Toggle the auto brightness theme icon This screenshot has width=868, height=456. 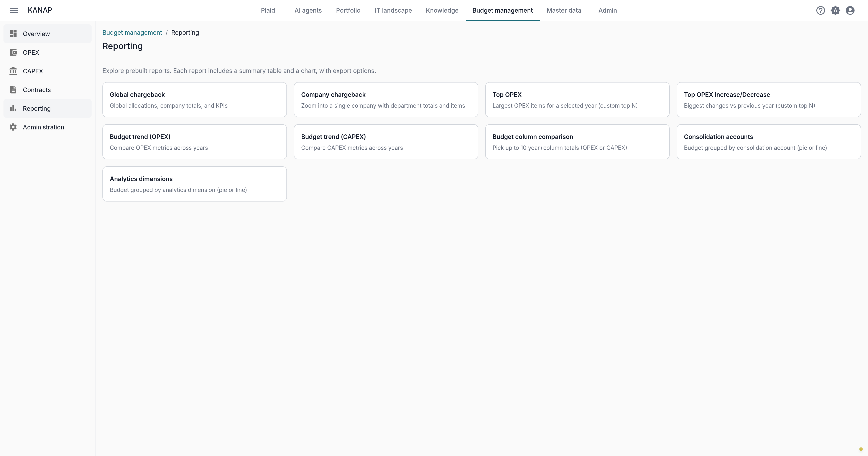835,10
